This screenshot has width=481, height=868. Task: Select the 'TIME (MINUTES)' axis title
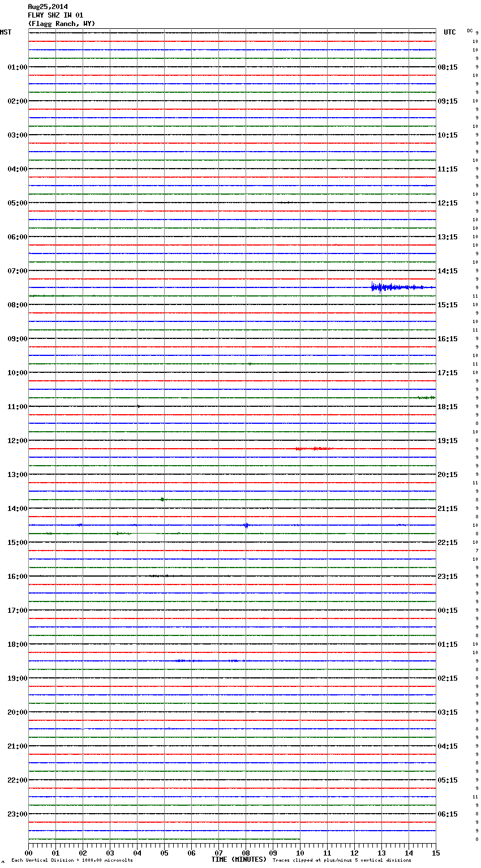click(x=239, y=860)
